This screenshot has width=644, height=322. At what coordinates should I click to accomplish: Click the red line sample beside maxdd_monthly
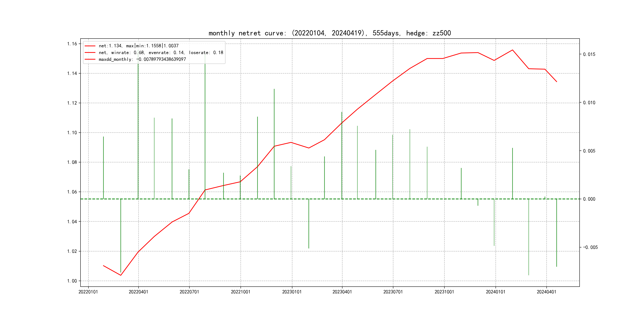tap(90, 59)
